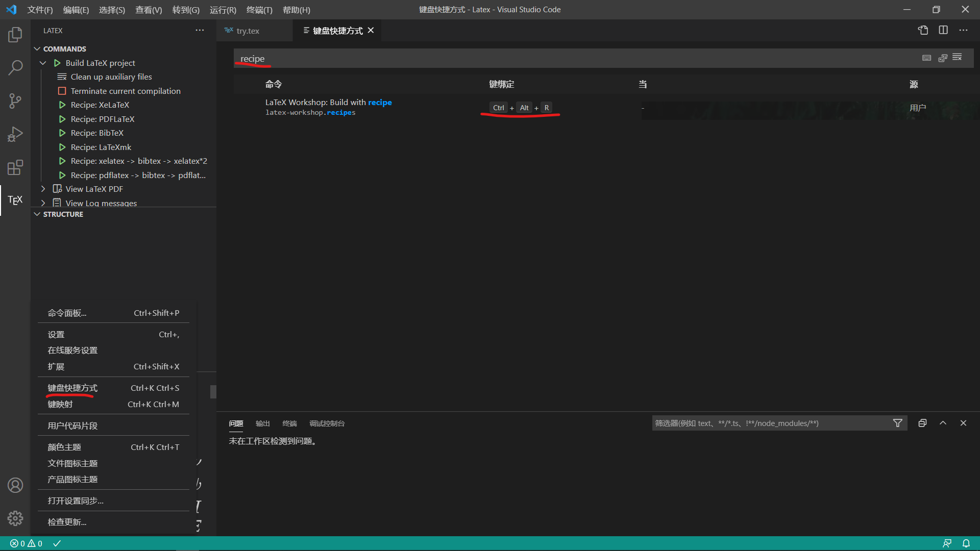Open the Explorer view in activity bar

[x=15, y=35]
